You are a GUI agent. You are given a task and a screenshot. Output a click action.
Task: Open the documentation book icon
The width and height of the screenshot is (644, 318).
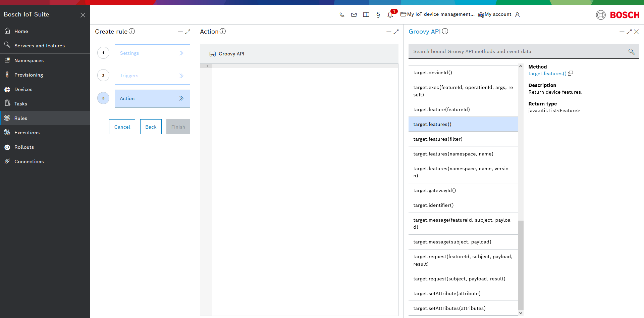366,15
